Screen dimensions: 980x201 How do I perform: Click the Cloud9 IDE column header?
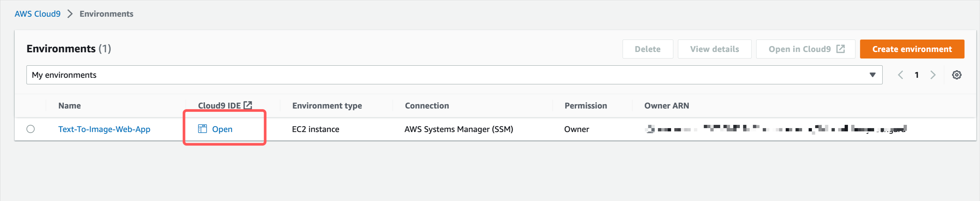219,106
